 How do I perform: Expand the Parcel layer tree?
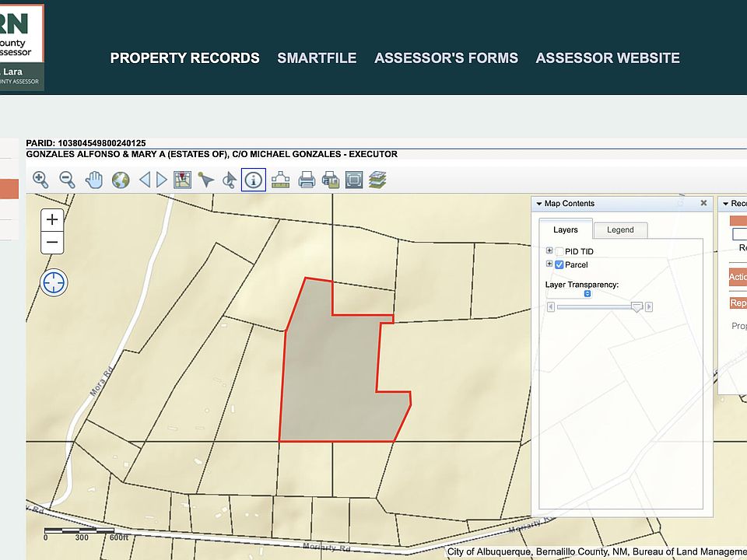[x=549, y=264]
